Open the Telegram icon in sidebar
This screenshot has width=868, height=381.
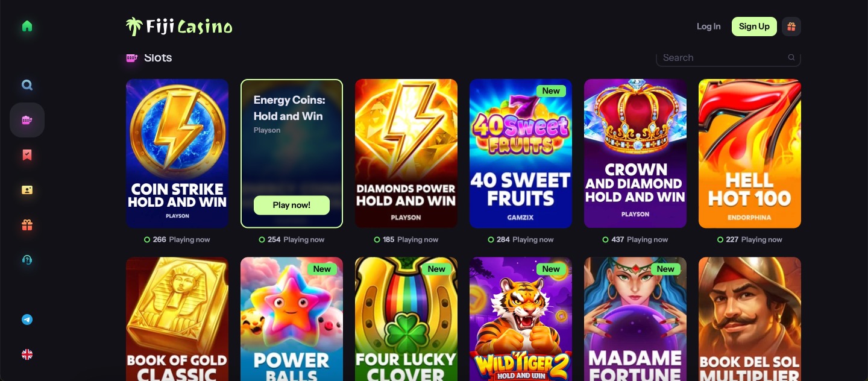(x=27, y=320)
